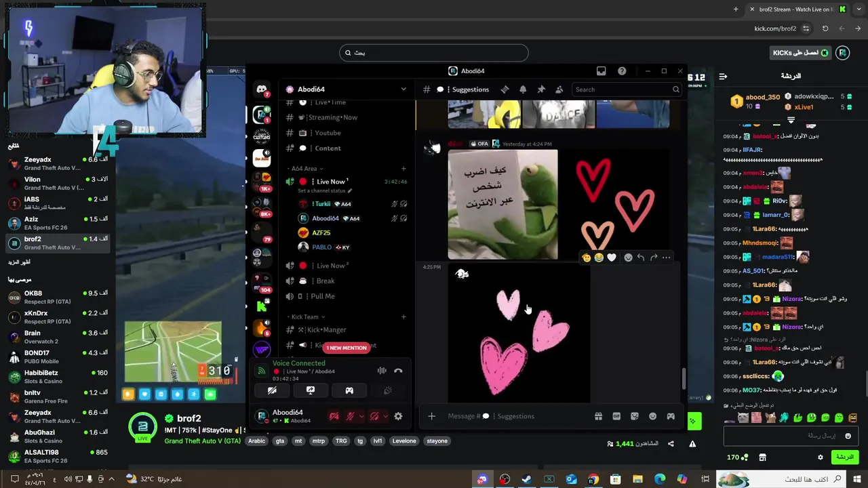
Task: Open Steam from Windows taskbar
Action: pyautogui.click(x=526, y=479)
